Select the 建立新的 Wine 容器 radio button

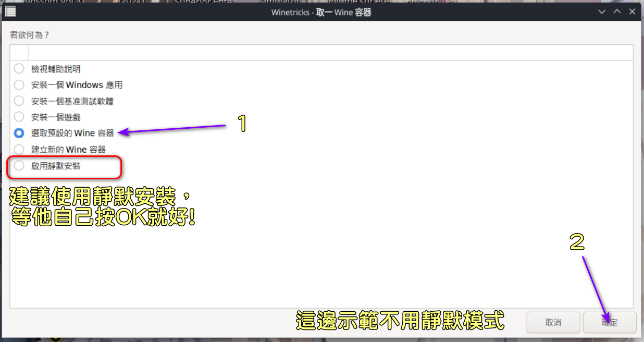pos(19,149)
